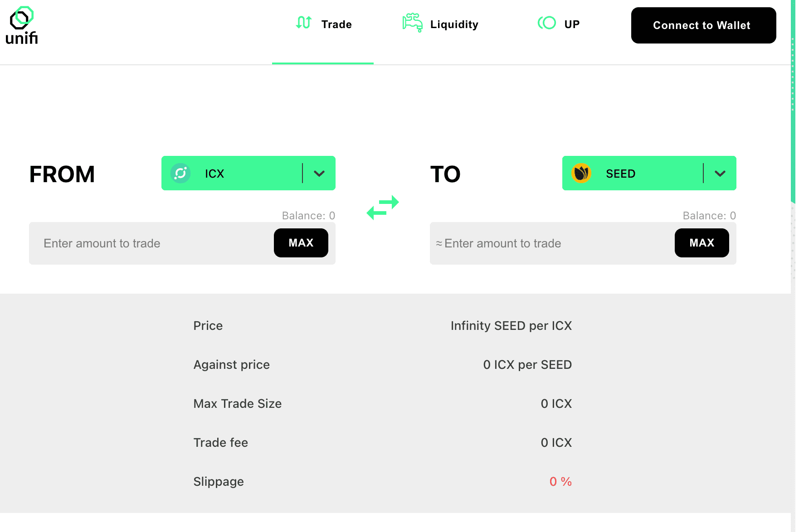This screenshot has width=799, height=532.
Task: Click the chevron on the SEED selector
Action: (720, 173)
